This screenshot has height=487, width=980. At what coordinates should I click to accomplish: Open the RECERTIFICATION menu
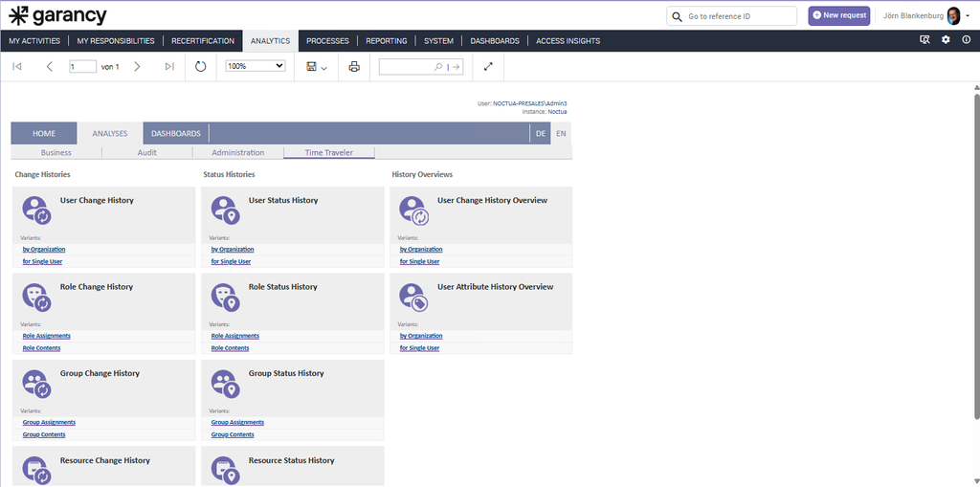203,40
